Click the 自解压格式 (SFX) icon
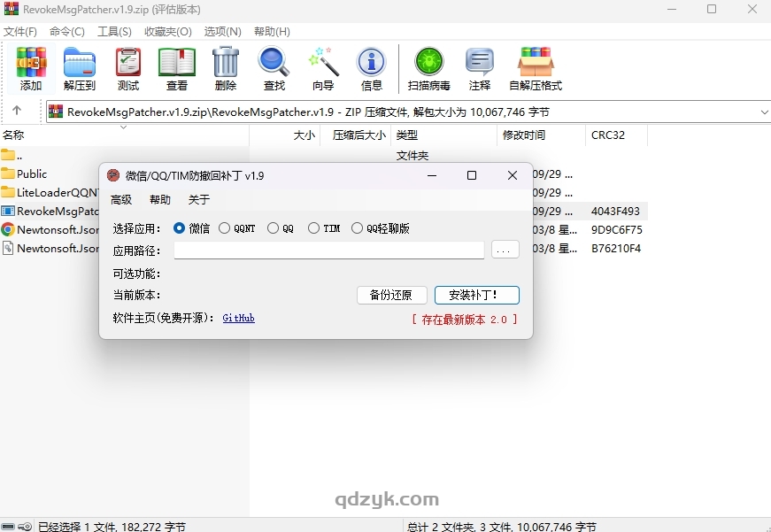Image resolution: width=771 pixels, height=532 pixels. click(535, 68)
